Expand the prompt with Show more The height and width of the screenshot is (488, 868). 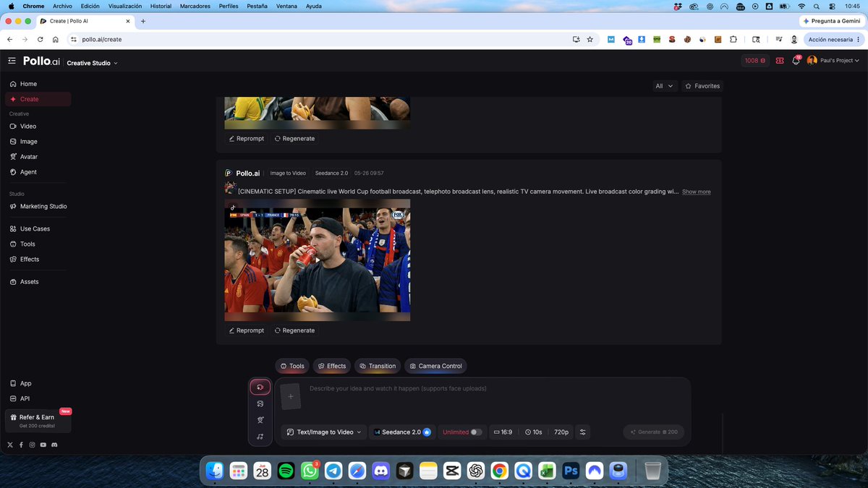click(x=696, y=192)
